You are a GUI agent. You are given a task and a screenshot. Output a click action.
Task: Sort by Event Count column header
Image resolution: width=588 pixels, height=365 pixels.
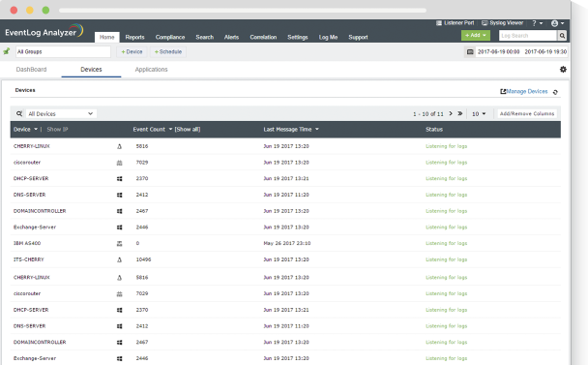(152, 129)
